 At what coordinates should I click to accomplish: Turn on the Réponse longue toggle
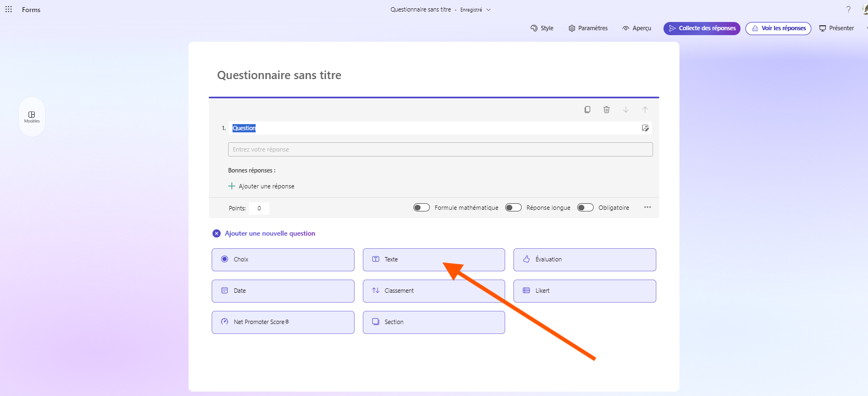pyautogui.click(x=513, y=208)
